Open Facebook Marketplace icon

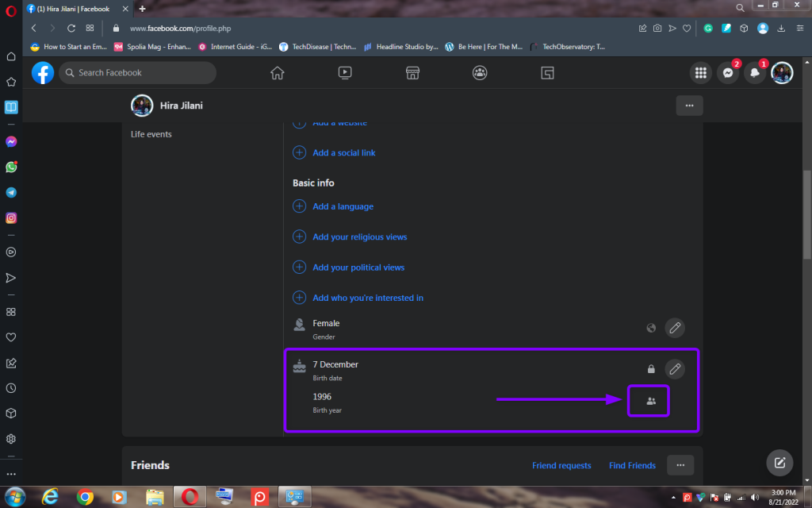[x=412, y=73]
